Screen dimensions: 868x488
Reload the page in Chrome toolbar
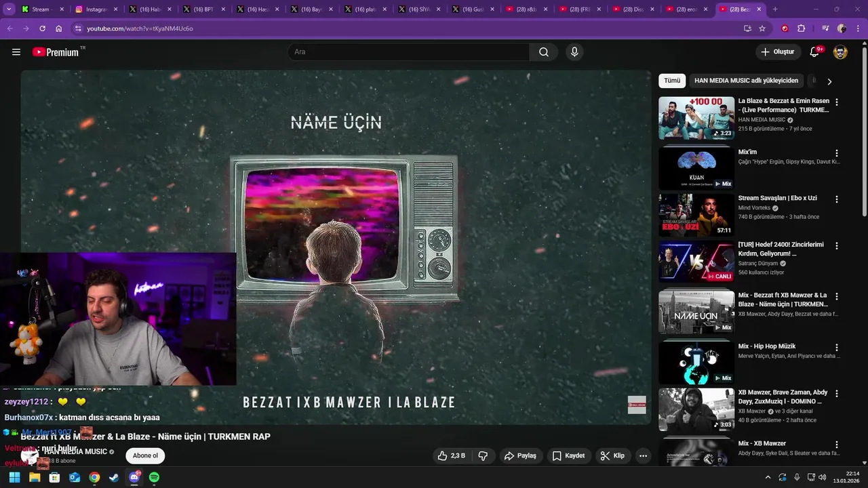tap(42, 28)
